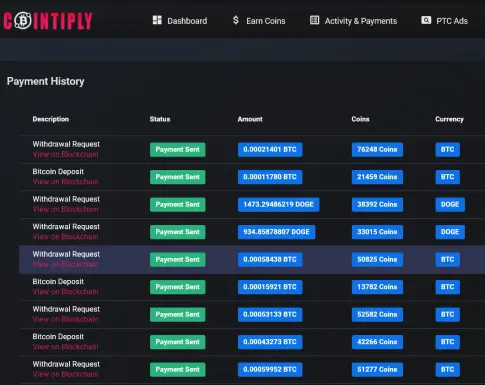Viewport: 485px width, 385px height.
Task: Click the 33015 Coins value
Action: click(x=377, y=232)
